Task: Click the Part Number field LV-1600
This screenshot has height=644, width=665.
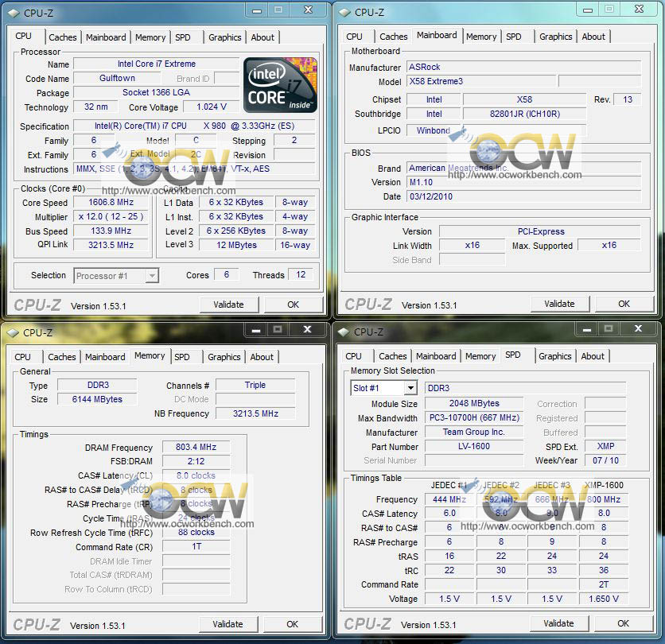Action: tap(474, 446)
